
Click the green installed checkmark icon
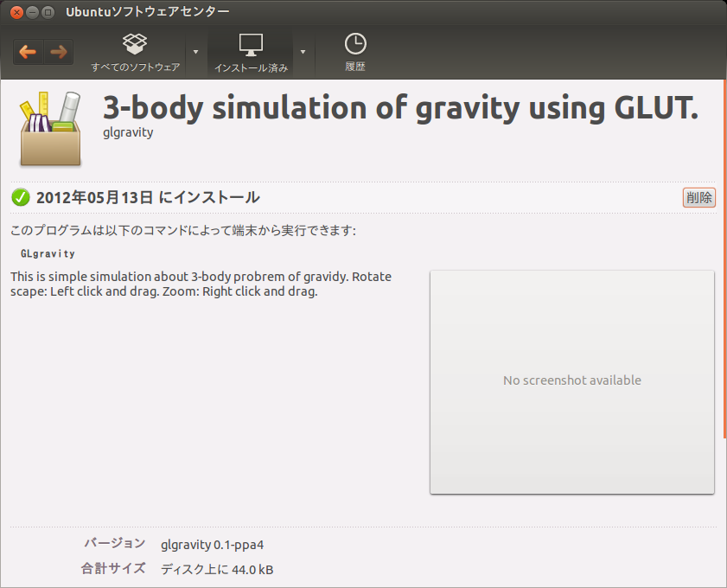tap(21, 197)
